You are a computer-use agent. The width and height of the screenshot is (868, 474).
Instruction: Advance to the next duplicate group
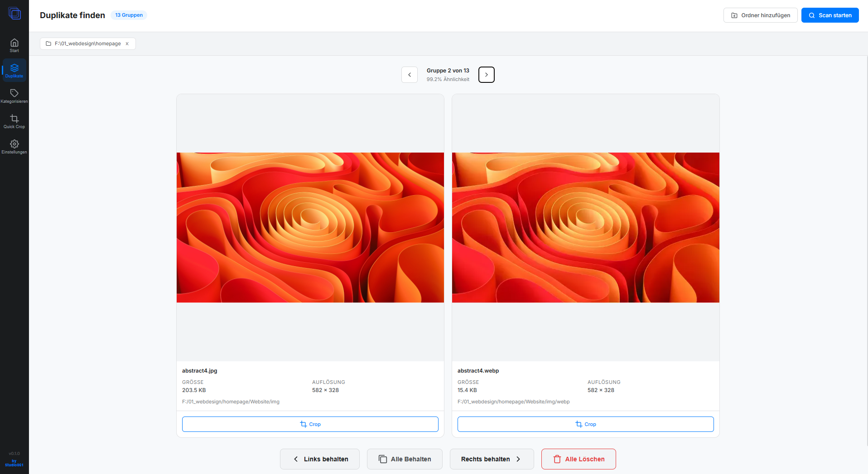(x=486, y=74)
